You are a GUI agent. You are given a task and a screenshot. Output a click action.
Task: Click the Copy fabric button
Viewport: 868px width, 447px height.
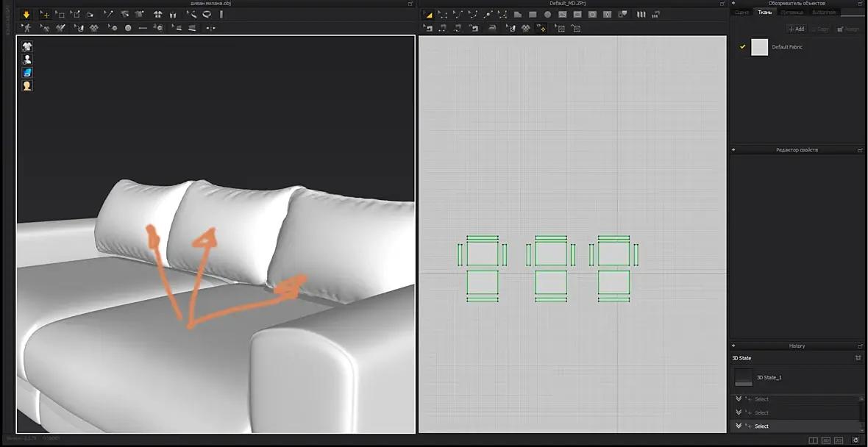click(x=820, y=29)
